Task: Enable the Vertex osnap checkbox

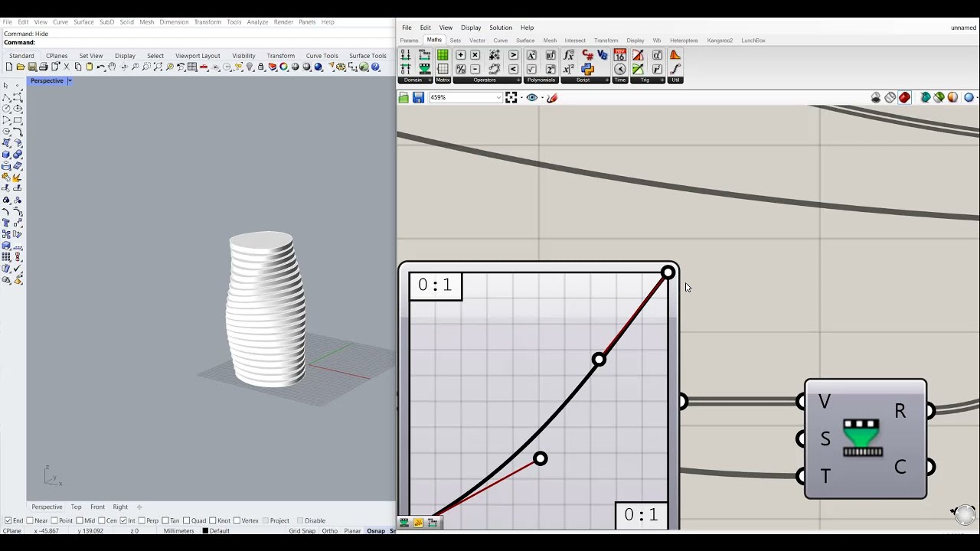Action: [x=237, y=520]
